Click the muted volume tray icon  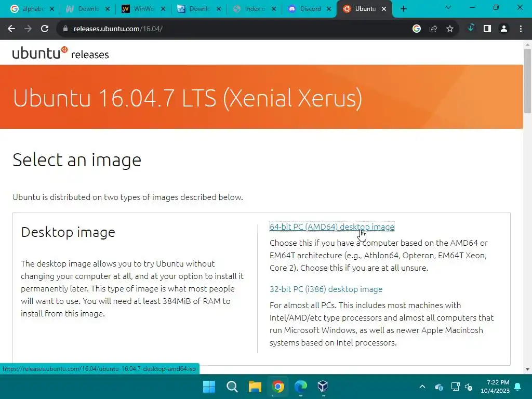click(x=469, y=387)
